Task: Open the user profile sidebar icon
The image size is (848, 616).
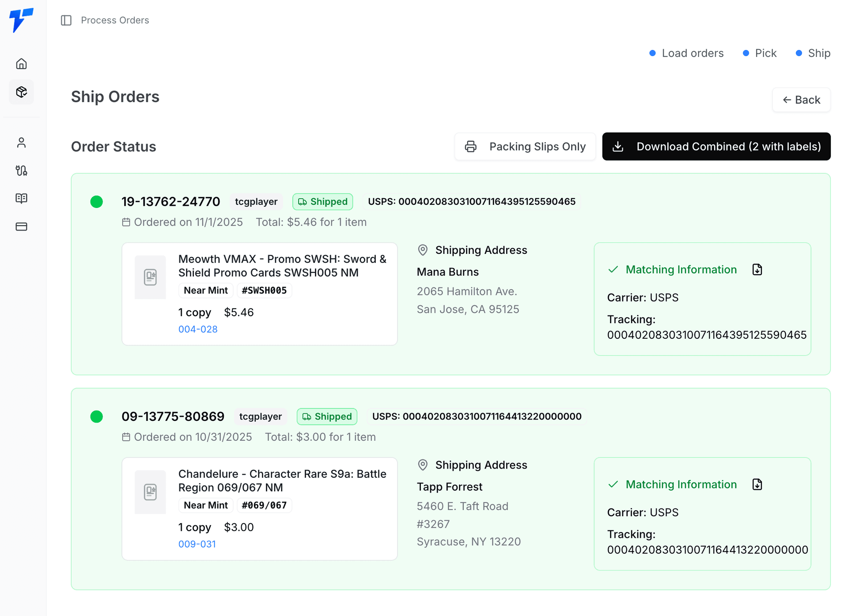Action: 21,143
